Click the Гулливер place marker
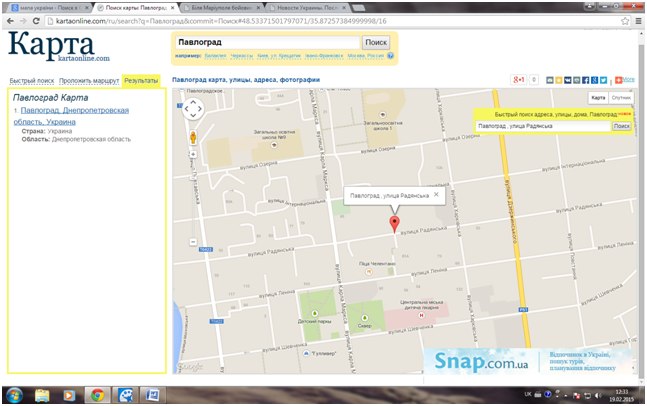This screenshot has width=647, height=406. tap(306, 354)
